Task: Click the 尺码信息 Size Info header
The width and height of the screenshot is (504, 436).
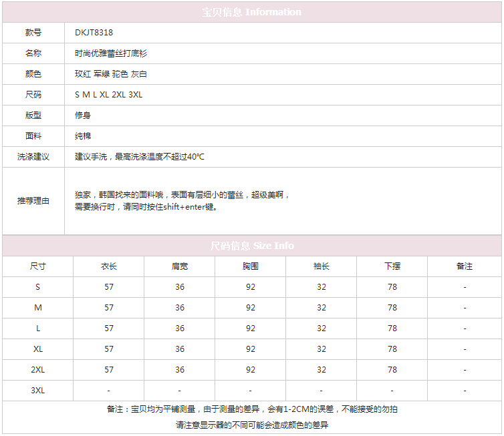Action: tap(252, 246)
